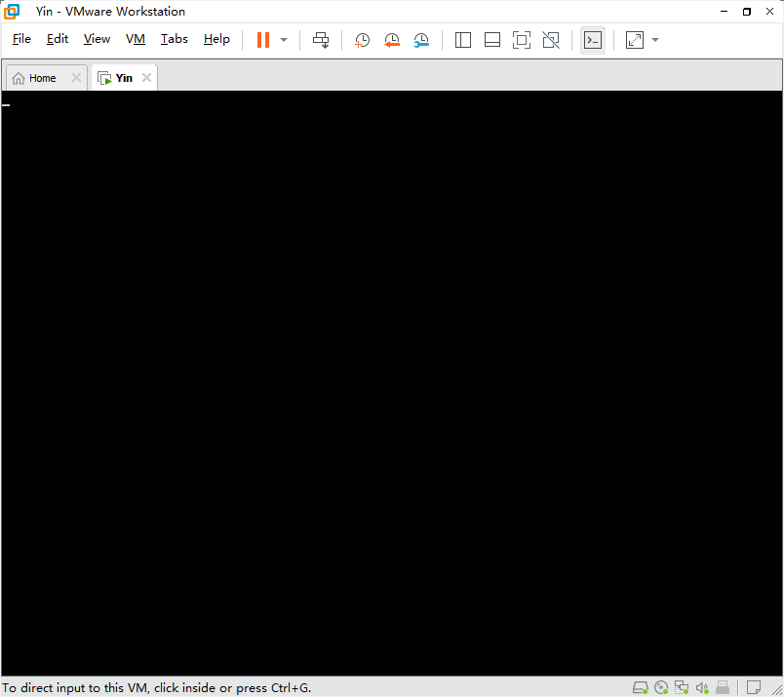Click the hard disk status icon
The image size is (784, 697).
(640, 687)
